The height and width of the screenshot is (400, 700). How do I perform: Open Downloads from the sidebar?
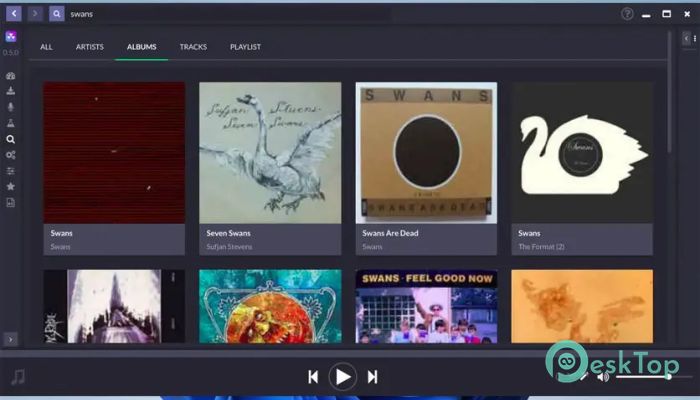pos(11,91)
